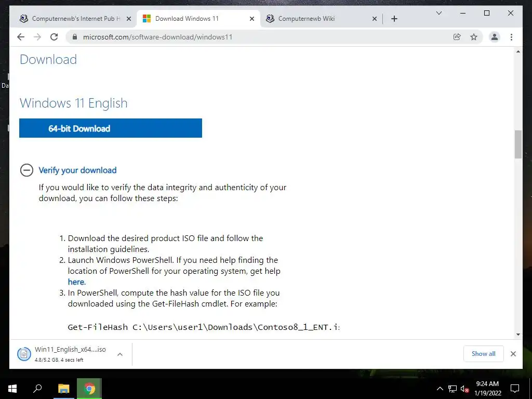Close the Computernewb's Internet Pub tab
This screenshot has width=532, height=399.
[x=129, y=19]
